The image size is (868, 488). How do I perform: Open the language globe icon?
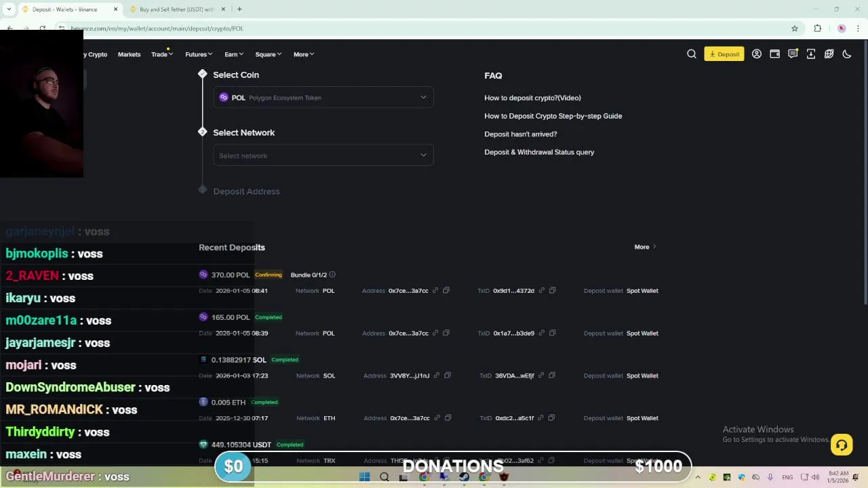point(829,54)
